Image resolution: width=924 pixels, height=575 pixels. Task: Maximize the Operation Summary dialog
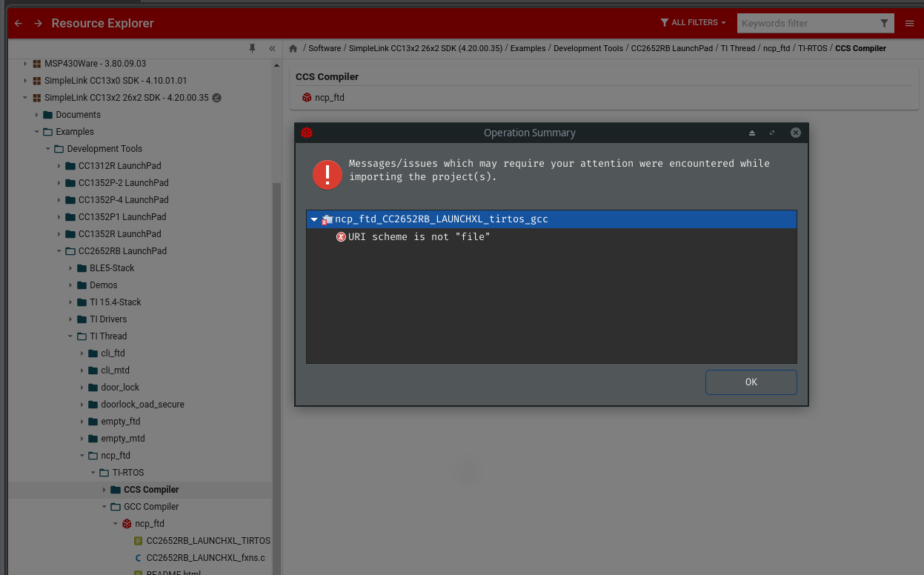(772, 133)
